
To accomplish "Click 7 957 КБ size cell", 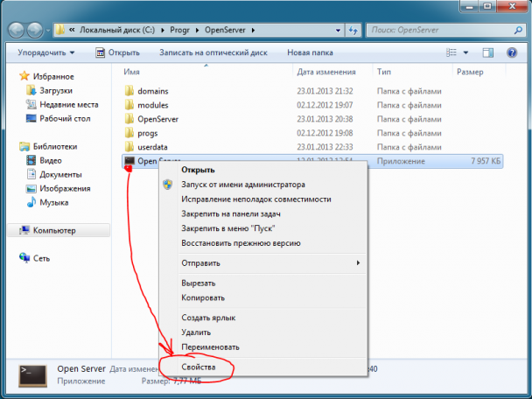I will [486, 161].
